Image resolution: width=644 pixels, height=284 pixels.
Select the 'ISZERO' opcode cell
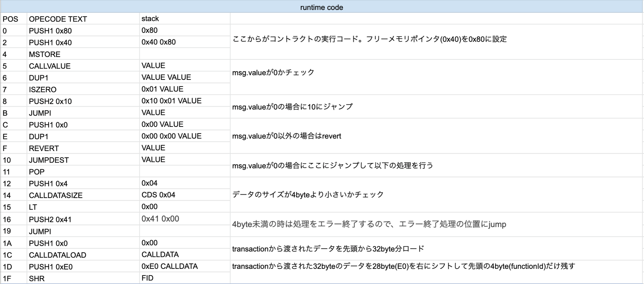tap(83, 89)
